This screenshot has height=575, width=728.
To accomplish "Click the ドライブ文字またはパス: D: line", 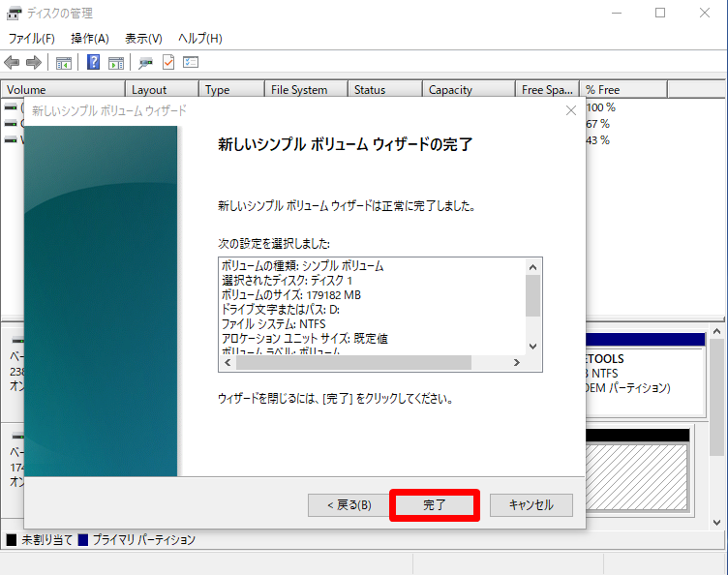I will (281, 310).
